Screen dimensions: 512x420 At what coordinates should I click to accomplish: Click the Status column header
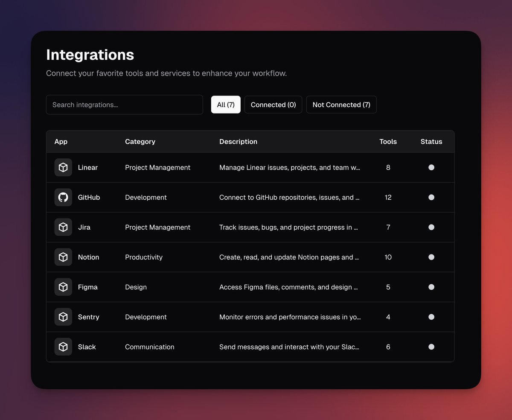pos(431,141)
